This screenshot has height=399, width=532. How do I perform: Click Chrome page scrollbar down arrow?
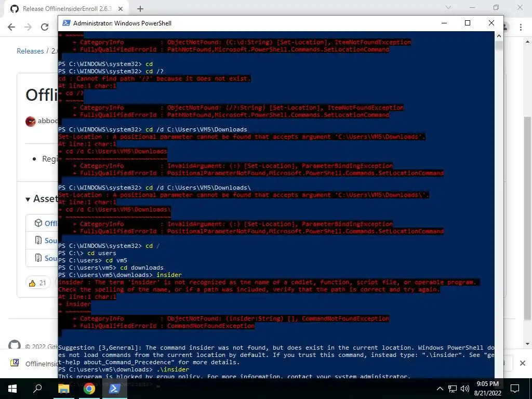coord(527,344)
